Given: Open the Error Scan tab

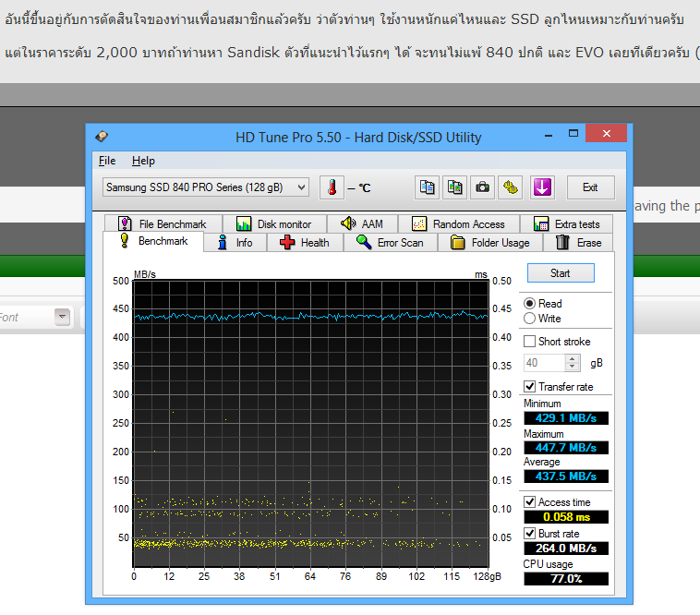Looking at the screenshot, I should (x=391, y=243).
